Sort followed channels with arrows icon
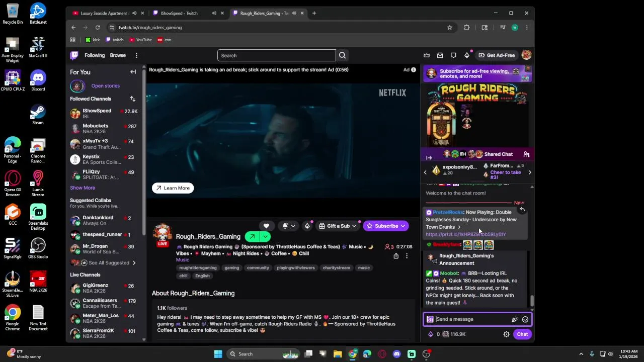 click(133, 99)
